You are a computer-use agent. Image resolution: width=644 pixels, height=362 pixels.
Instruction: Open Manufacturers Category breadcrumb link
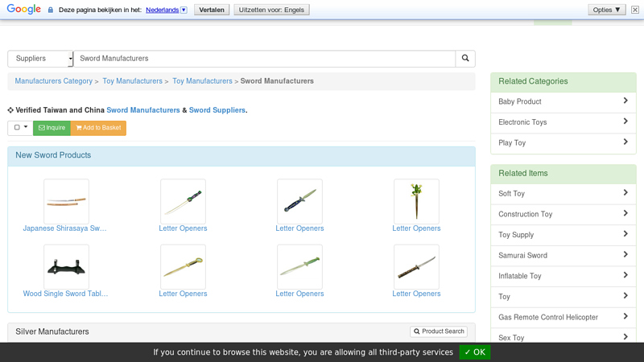54,81
